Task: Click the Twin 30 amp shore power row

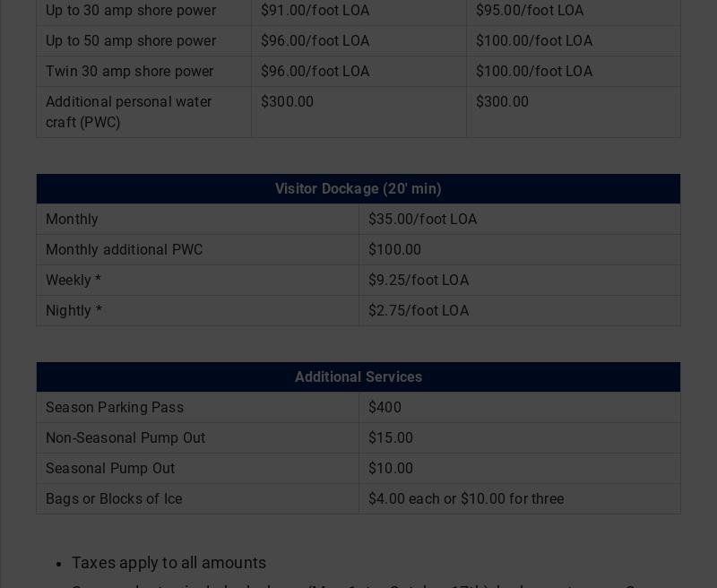Action: [129, 72]
